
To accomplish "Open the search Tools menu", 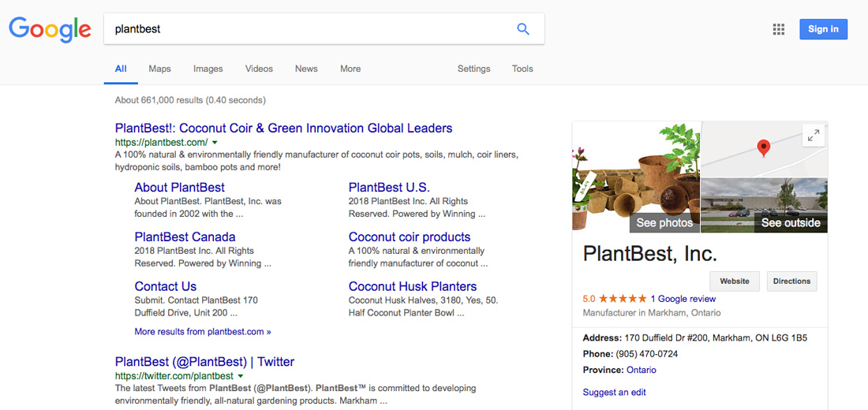I will (522, 69).
